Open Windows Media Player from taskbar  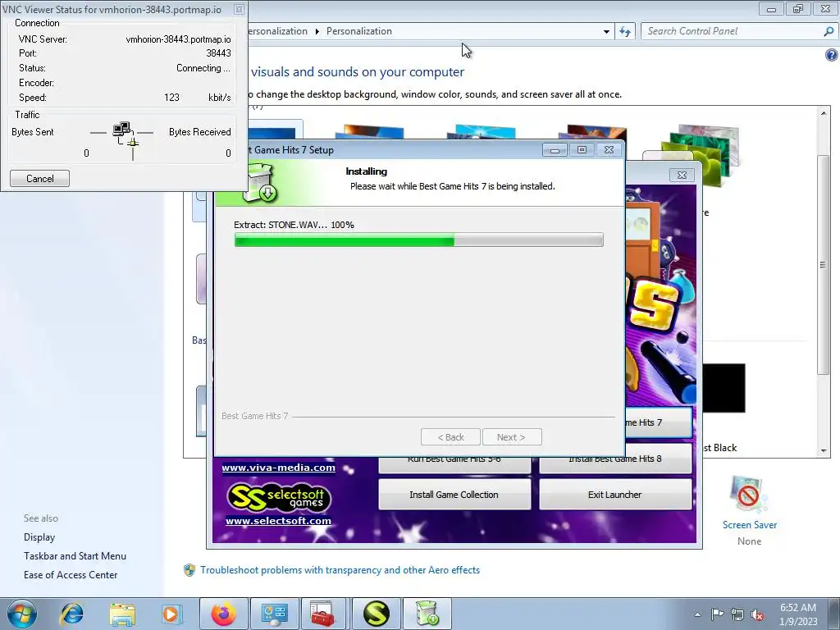(x=171, y=614)
